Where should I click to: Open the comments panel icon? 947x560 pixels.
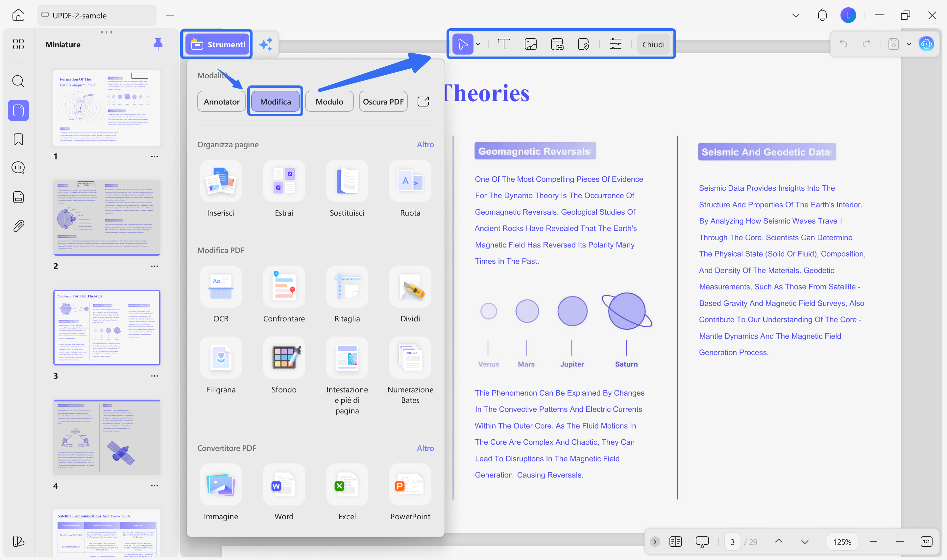(x=18, y=168)
